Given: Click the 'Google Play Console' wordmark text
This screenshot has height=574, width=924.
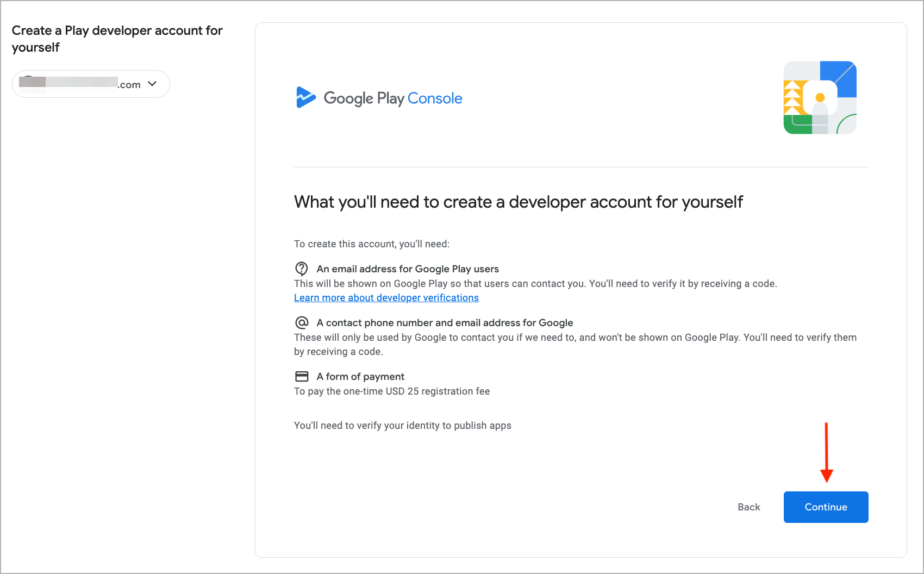Looking at the screenshot, I should click(x=393, y=98).
